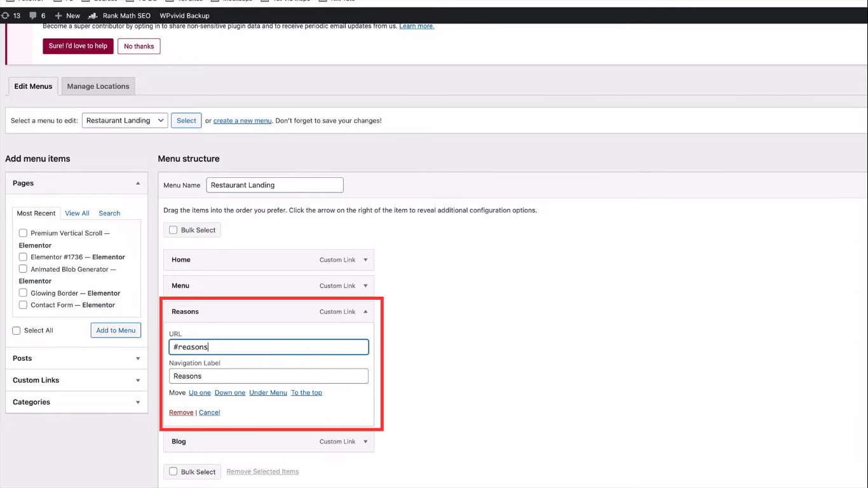
Task: Switch to the Edit Menus tab
Action: [x=33, y=86]
